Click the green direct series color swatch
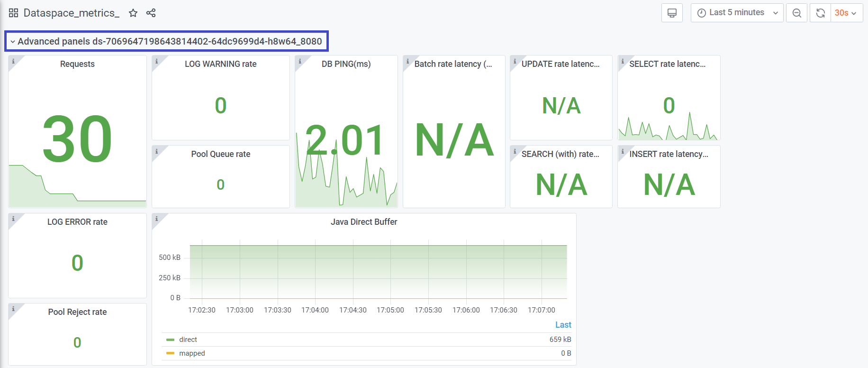868x368 pixels. click(x=171, y=340)
